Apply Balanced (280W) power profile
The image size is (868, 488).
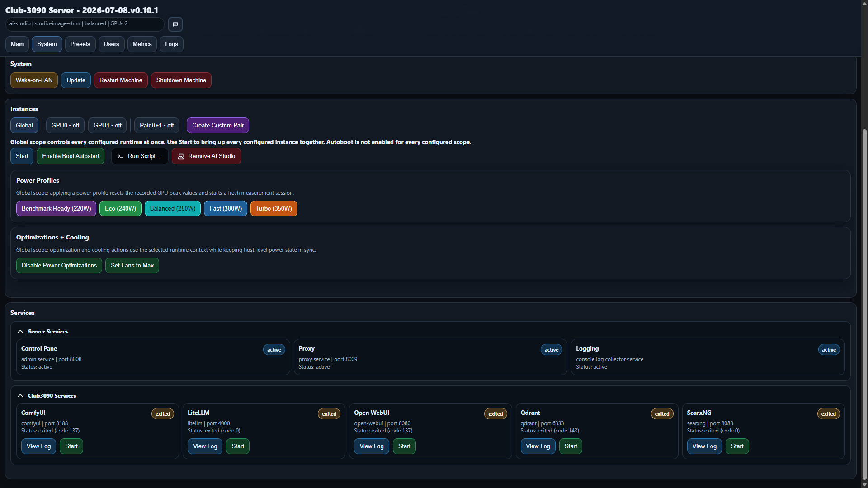pyautogui.click(x=173, y=209)
